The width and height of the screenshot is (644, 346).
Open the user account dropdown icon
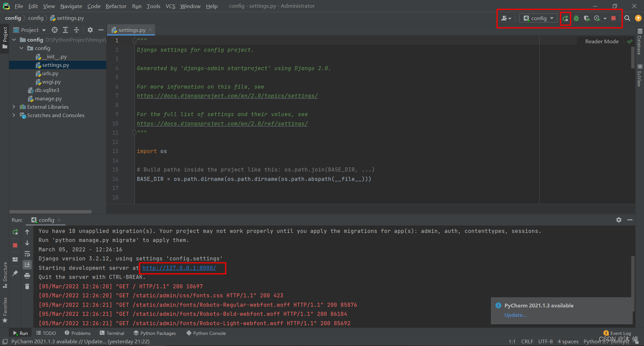click(x=506, y=18)
